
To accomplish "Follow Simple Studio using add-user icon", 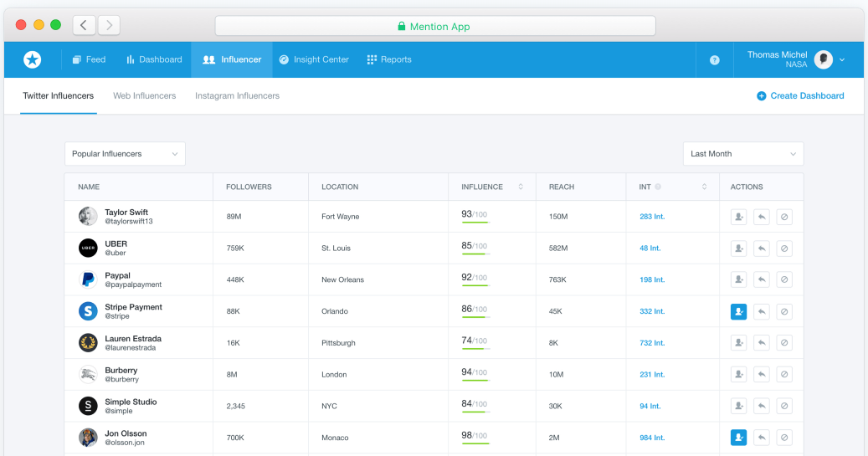I will 738,406.
